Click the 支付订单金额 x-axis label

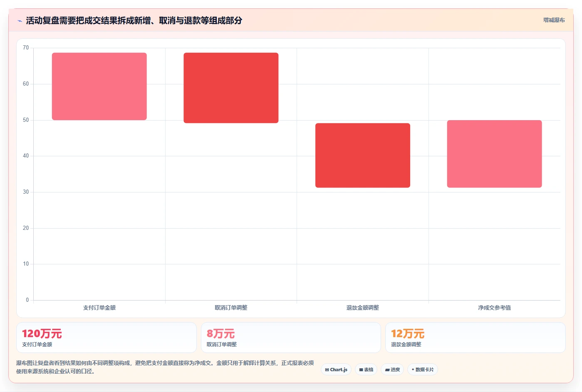point(99,308)
